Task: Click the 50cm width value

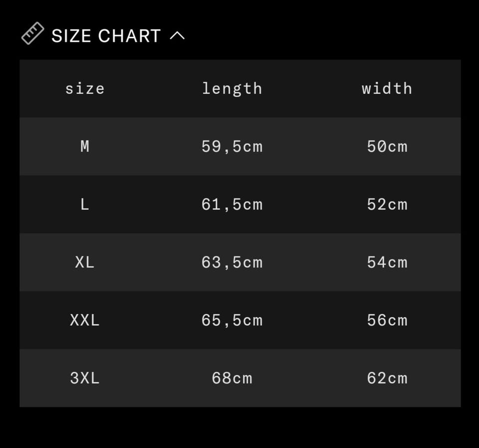Action: pyautogui.click(x=387, y=147)
